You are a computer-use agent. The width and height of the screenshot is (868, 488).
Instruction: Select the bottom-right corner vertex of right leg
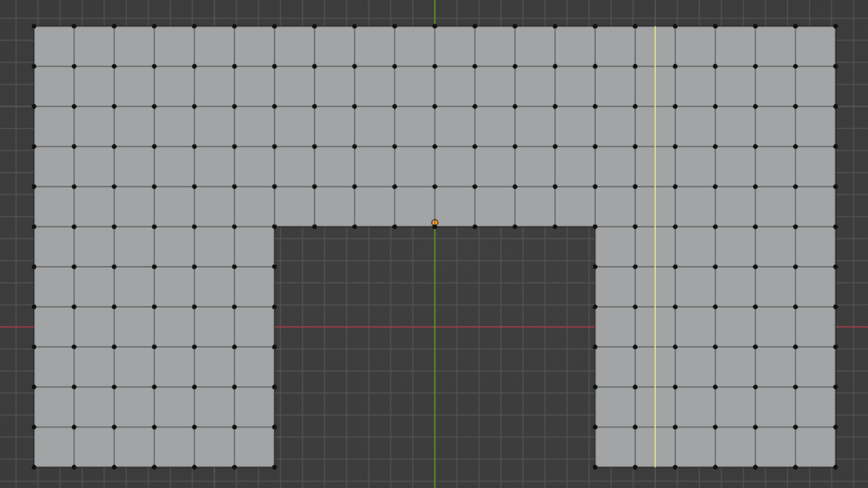835,467
